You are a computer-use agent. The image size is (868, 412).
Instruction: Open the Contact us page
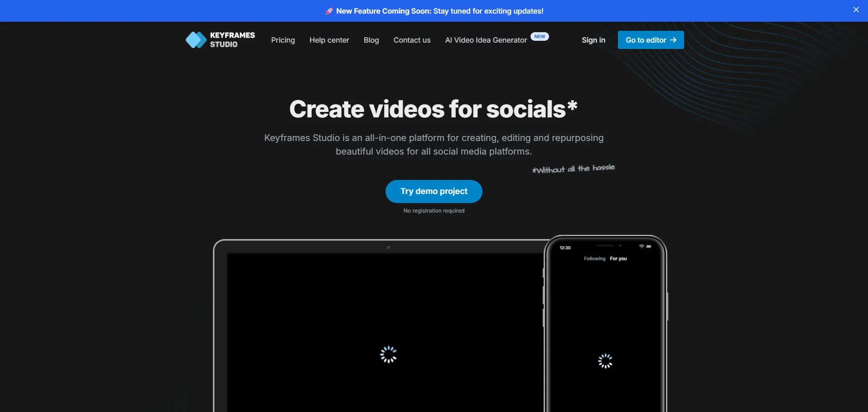(x=412, y=40)
